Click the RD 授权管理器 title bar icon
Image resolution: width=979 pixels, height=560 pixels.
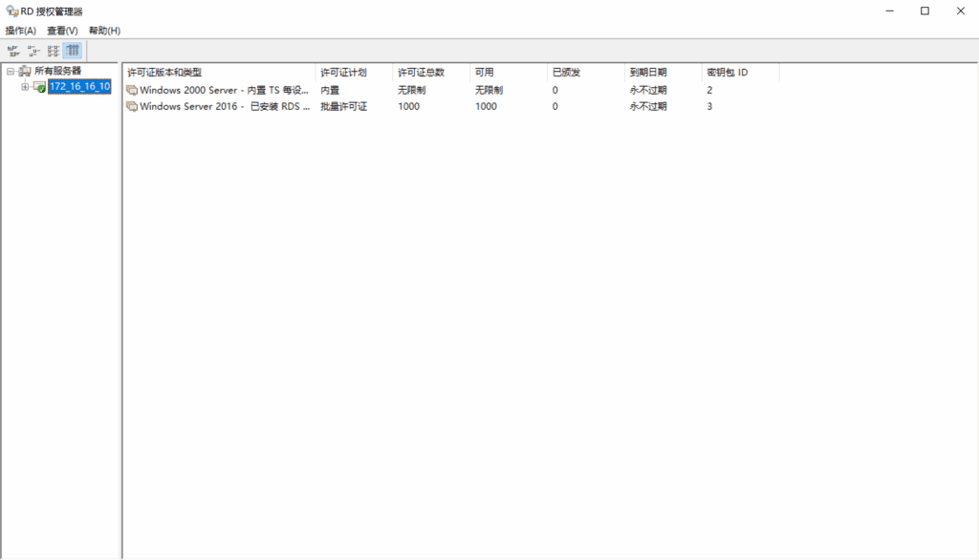[11, 11]
